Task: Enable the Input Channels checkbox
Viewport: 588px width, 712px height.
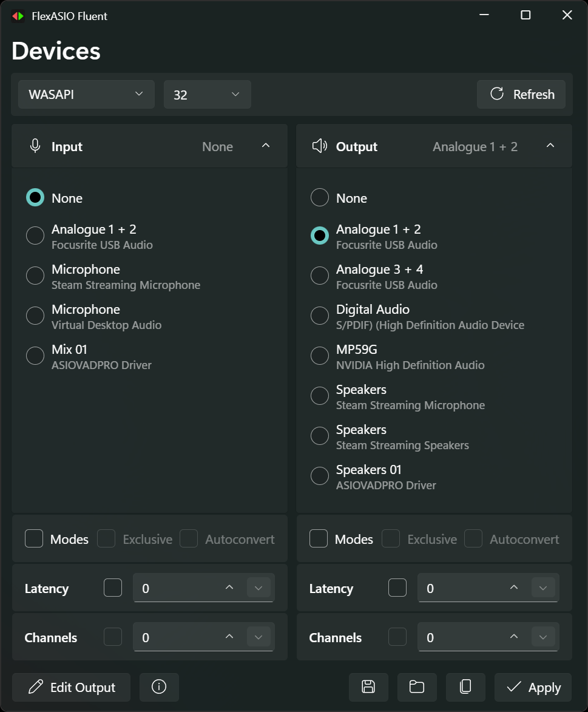Action: tap(113, 637)
